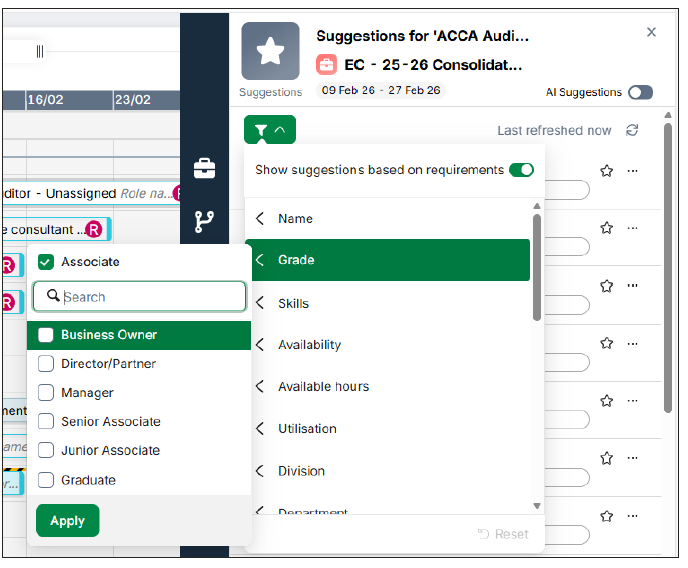
Task: Click the Suggestions star icon tile
Action: [270, 52]
